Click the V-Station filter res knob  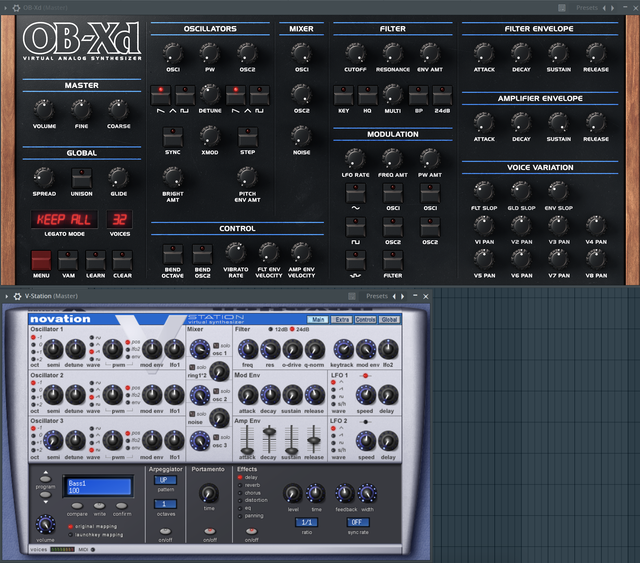tap(270, 349)
